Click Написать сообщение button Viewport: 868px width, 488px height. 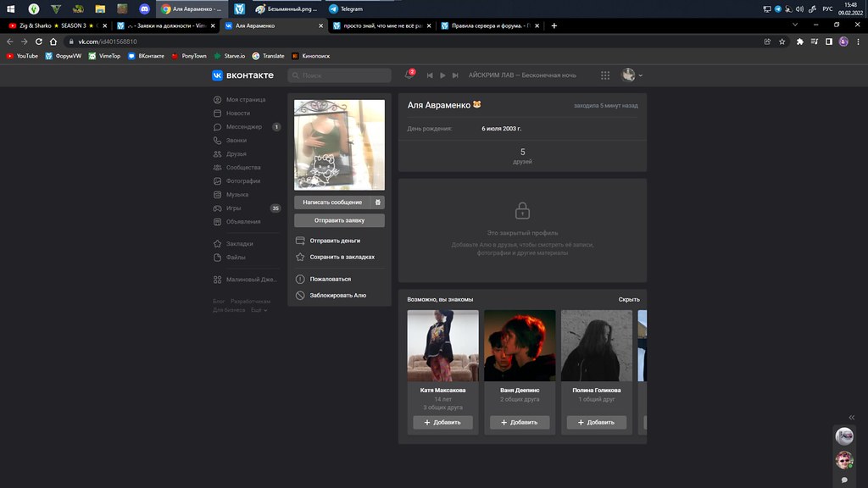tap(332, 202)
